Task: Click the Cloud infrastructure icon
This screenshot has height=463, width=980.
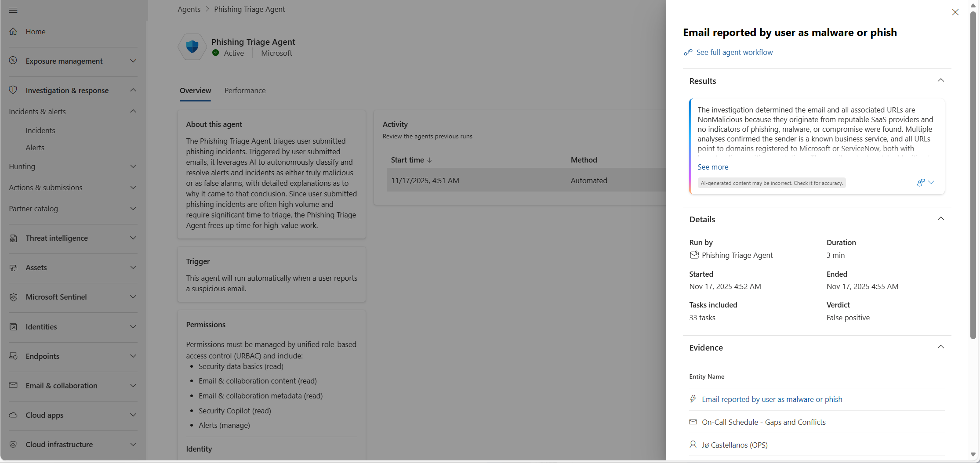Action: pyautogui.click(x=13, y=445)
